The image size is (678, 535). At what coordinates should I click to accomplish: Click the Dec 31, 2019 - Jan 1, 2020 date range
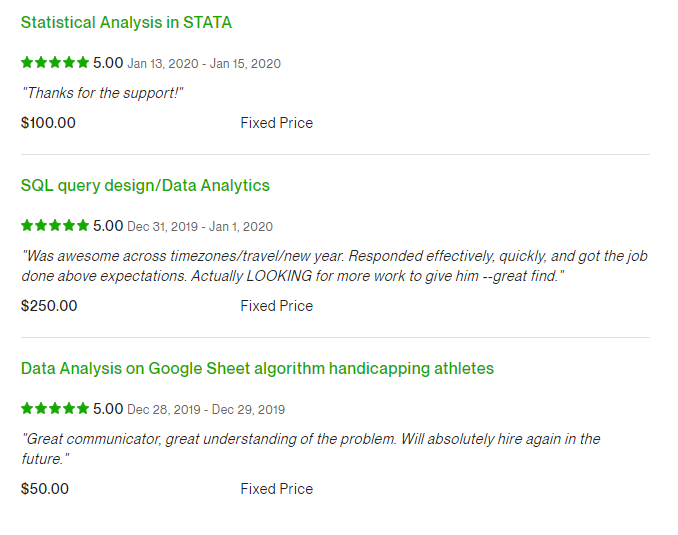(200, 227)
